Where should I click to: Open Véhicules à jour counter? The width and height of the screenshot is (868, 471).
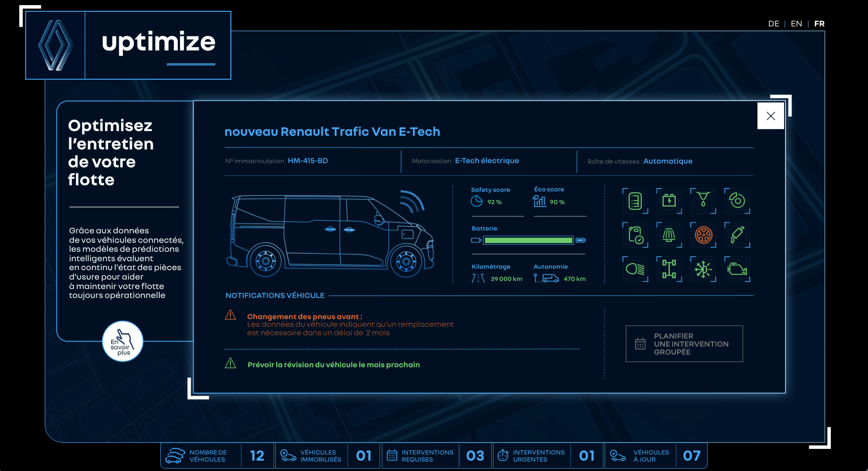tap(656, 455)
